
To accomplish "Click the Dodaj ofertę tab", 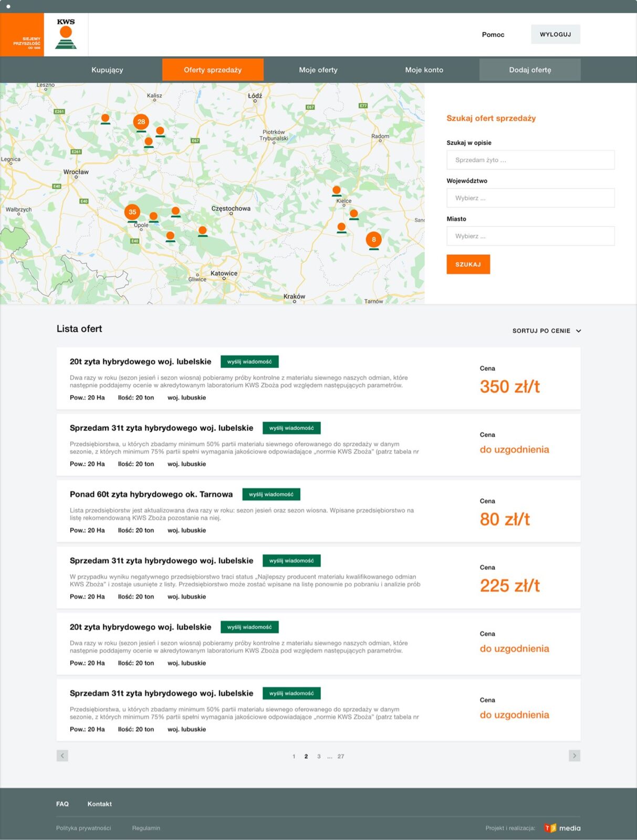I will point(530,70).
